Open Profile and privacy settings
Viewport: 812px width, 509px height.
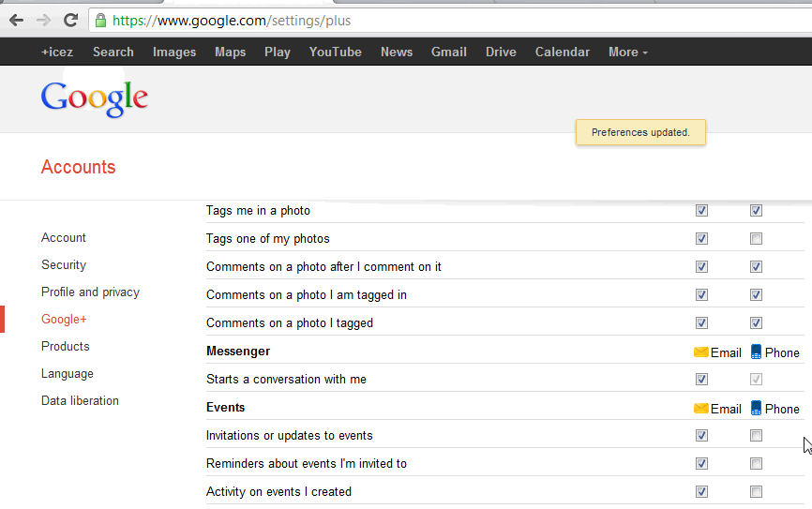tap(90, 292)
